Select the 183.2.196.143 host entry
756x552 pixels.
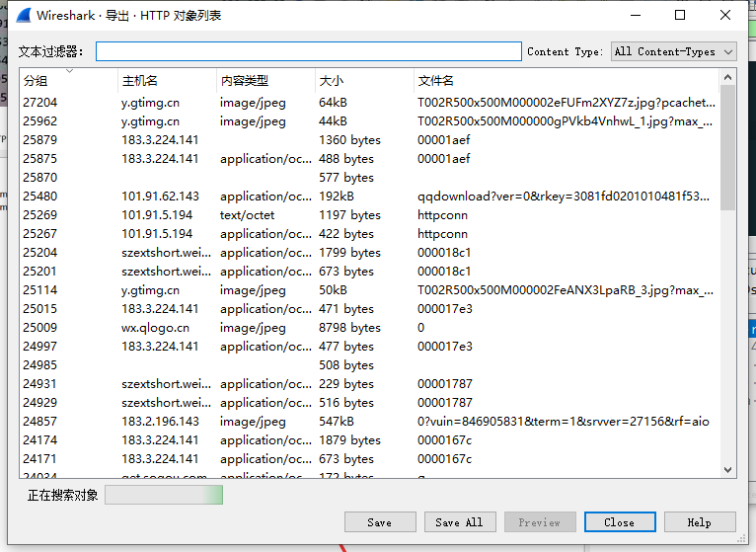click(x=160, y=422)
